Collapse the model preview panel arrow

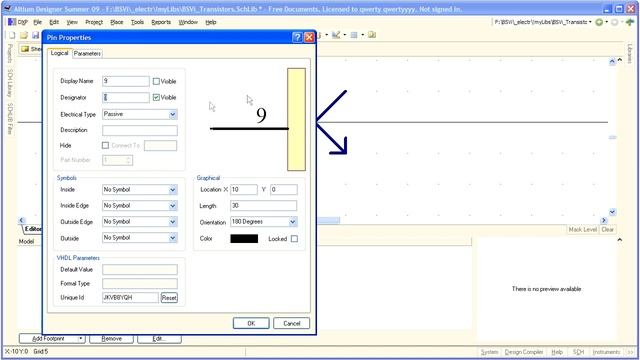coord(620,240)
